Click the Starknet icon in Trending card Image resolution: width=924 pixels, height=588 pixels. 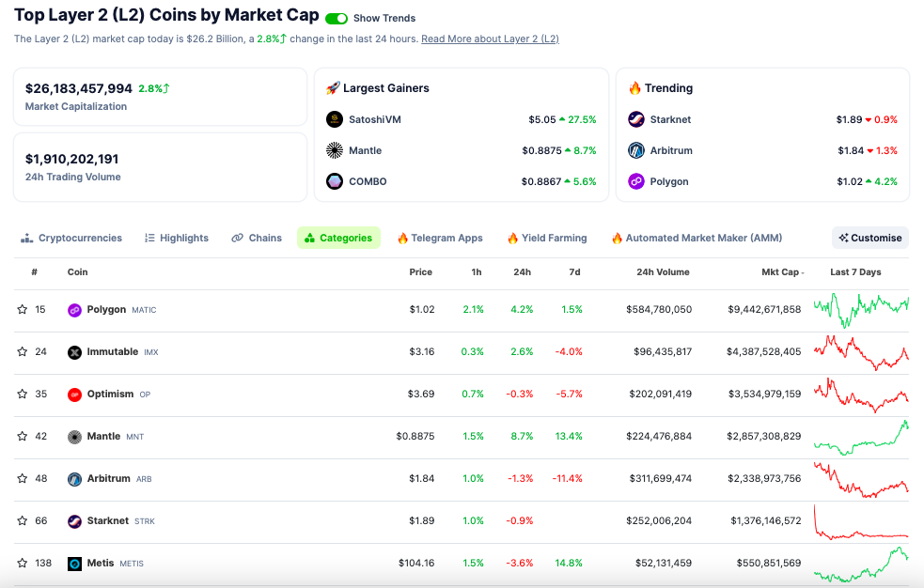click(636, 119)
